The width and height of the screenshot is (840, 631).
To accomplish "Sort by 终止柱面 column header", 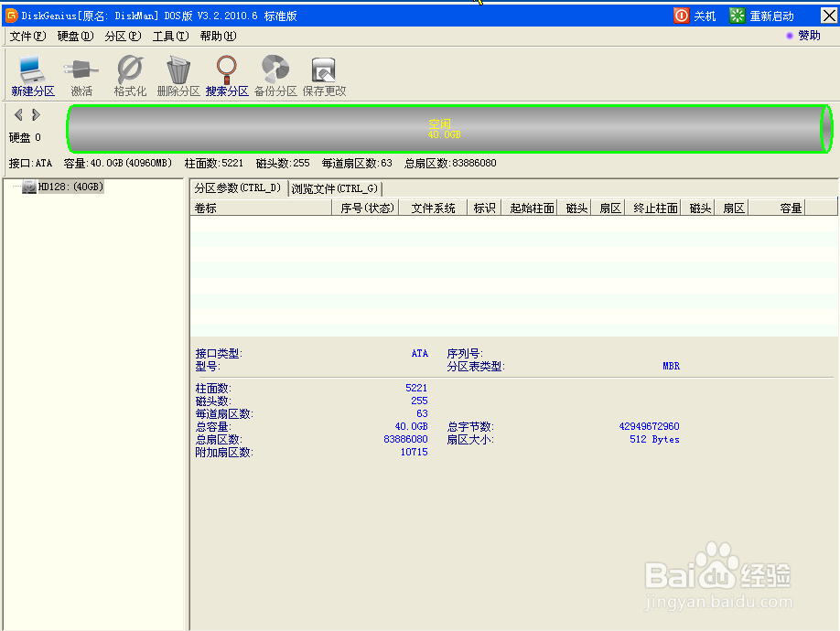I will pos(653,209).
